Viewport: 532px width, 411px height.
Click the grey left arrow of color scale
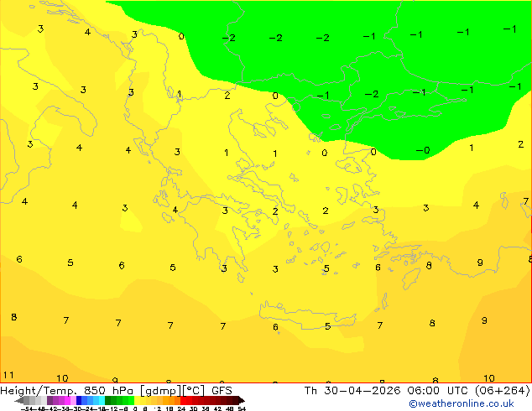coord(19,400)
